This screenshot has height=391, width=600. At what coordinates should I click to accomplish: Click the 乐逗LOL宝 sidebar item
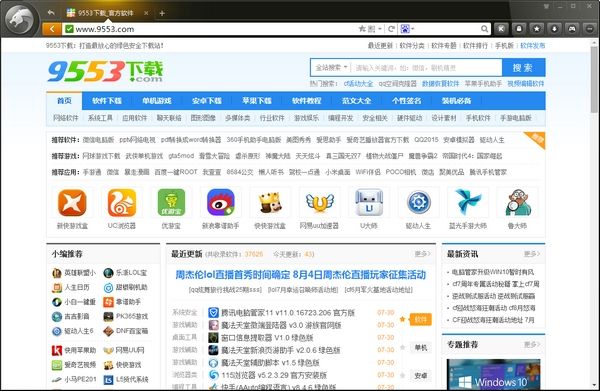coord(126,272)
